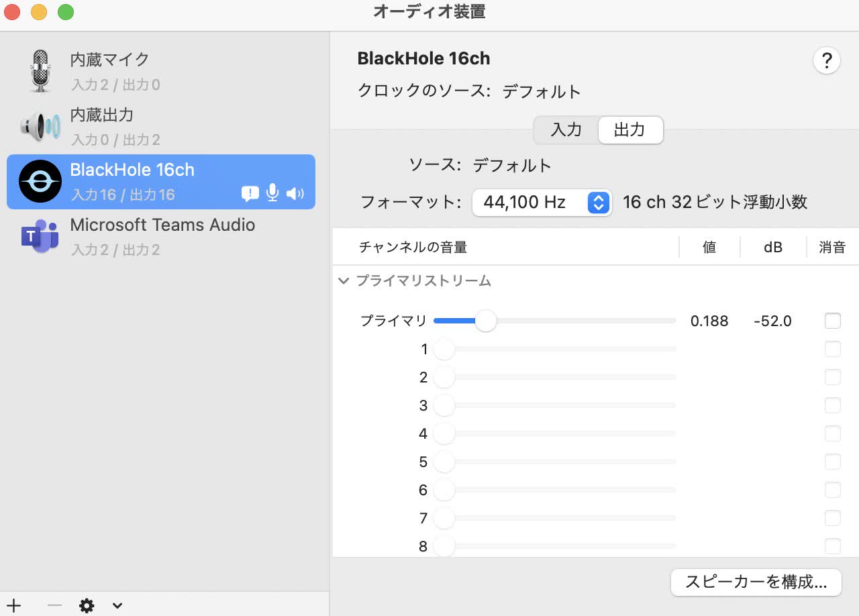
Task: Click the 内蔵マイク device name
Action: pos(109,59)
